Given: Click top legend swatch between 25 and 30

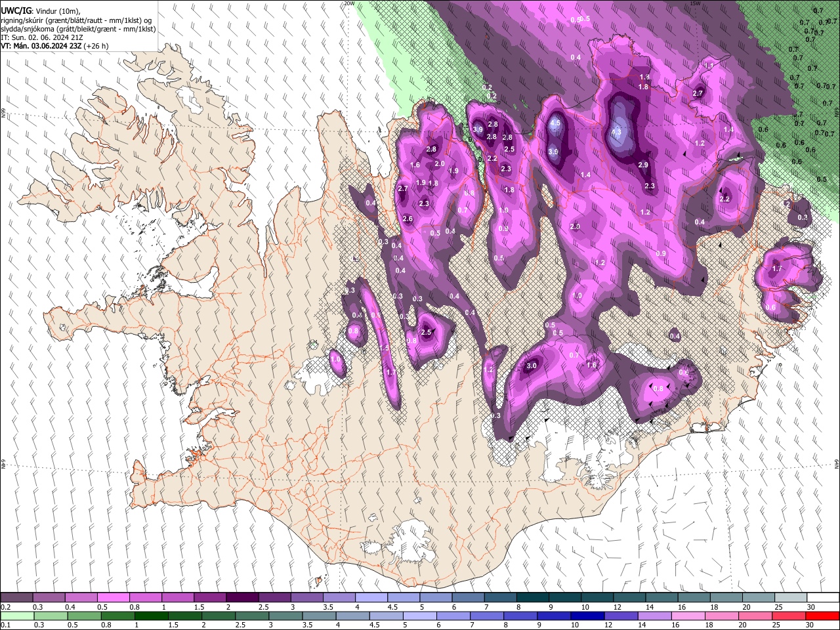Looking at the screenshot, I should click(x=789, y=598).
